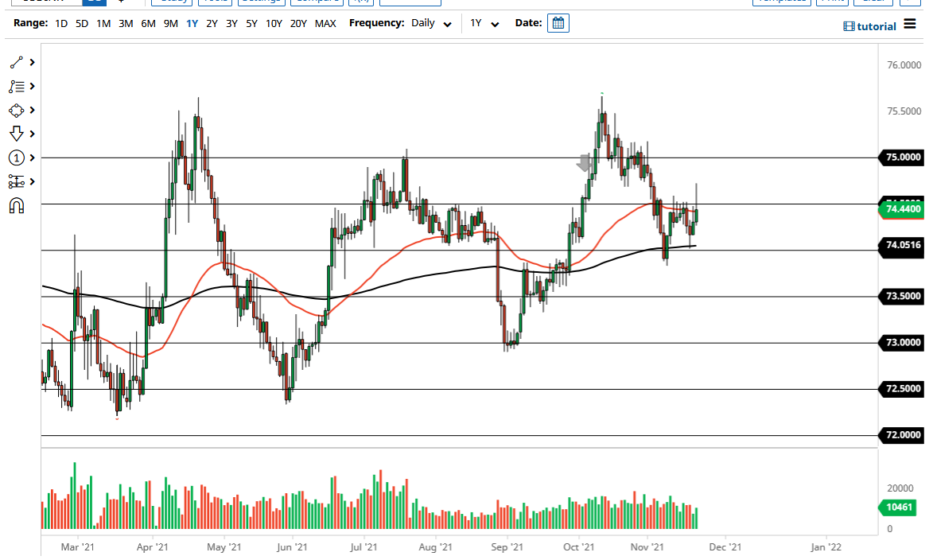Enable the magnet snap tool
The image size is (933, 560).
pos(17,205)
